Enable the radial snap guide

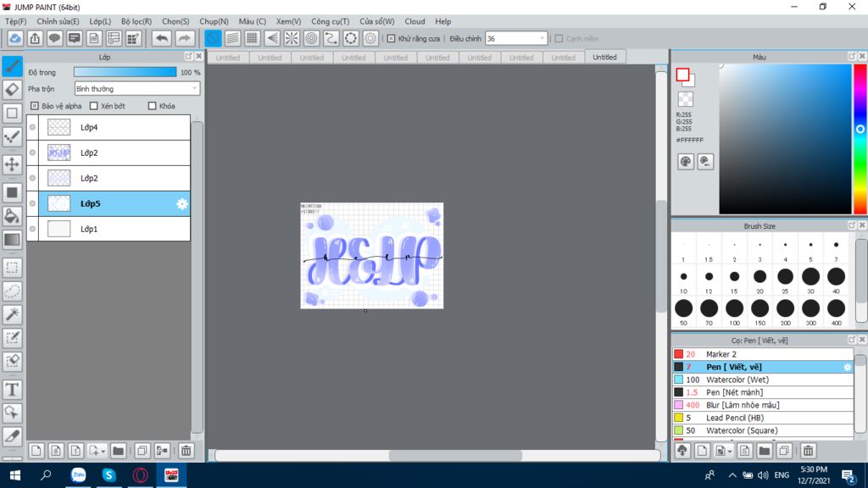pyautogui.click(x=292, y=38)
